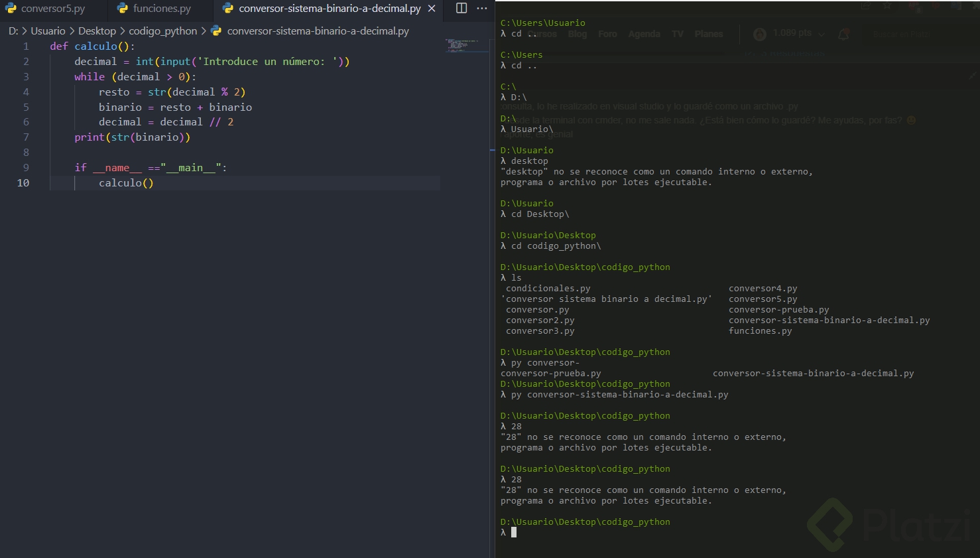The width and height of the screenshot is (980, 558).
Task: Expand the Usuario breadcrumb folder
Action: (x=48, y=31)
